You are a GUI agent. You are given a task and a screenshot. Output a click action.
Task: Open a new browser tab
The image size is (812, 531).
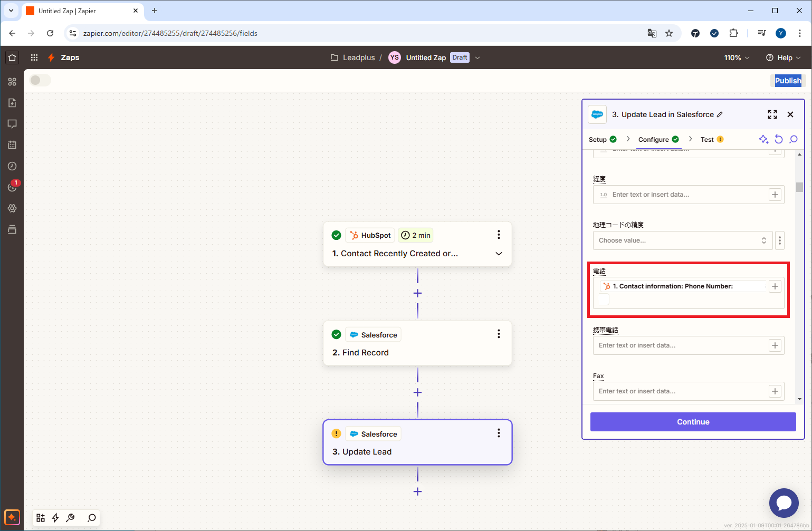click(x=155, y=11)
